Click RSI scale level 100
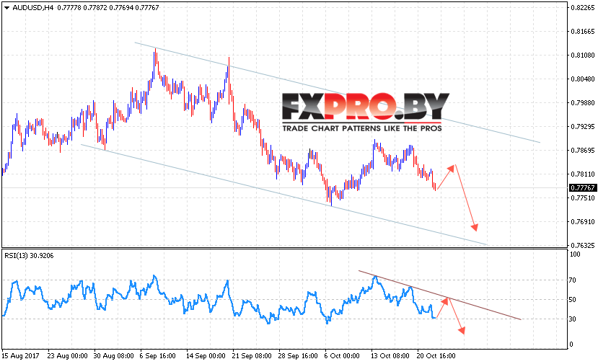The image size is (598, 364). pyautogui.click(x=574, y=254)
